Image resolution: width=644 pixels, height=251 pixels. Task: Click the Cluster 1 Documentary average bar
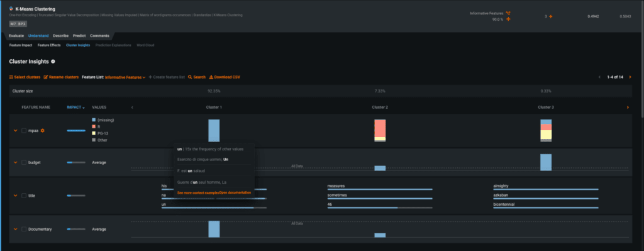tap(214, 229)
